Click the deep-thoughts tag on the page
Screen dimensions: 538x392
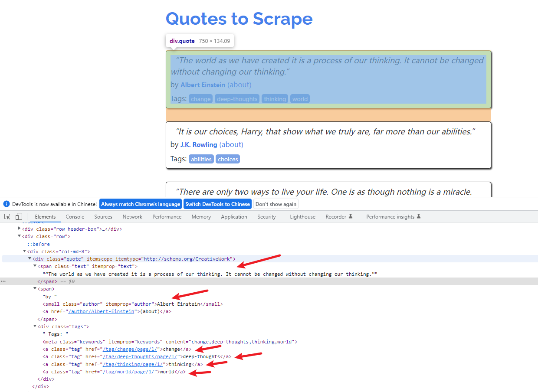pyautogui.click(x=237, y=99)
